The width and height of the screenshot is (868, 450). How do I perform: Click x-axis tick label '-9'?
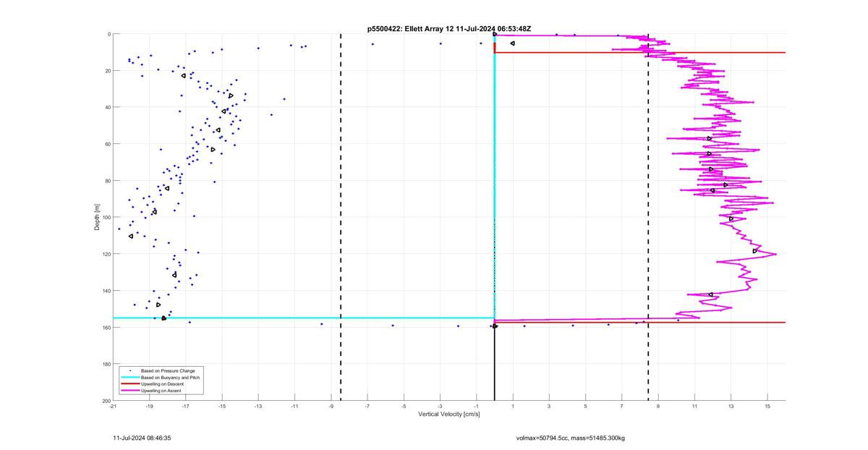(331, 407)
